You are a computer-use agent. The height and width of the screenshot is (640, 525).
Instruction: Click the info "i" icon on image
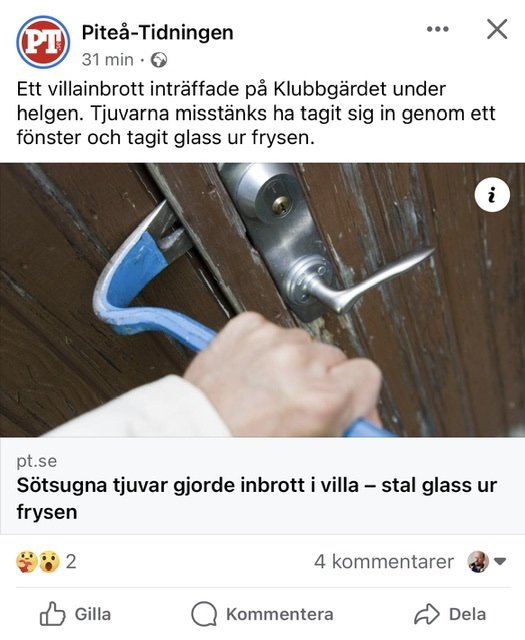[x=492, y=195]
